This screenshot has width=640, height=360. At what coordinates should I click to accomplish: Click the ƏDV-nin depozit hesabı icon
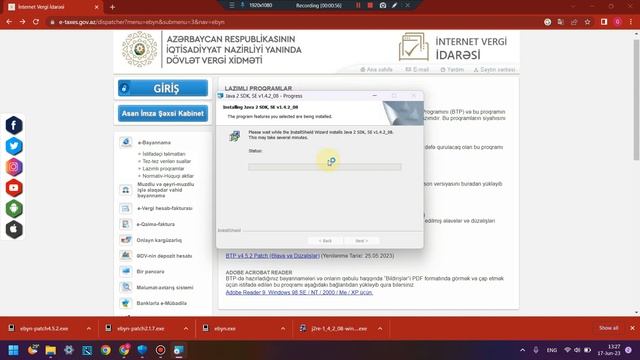tap(126, 256)
